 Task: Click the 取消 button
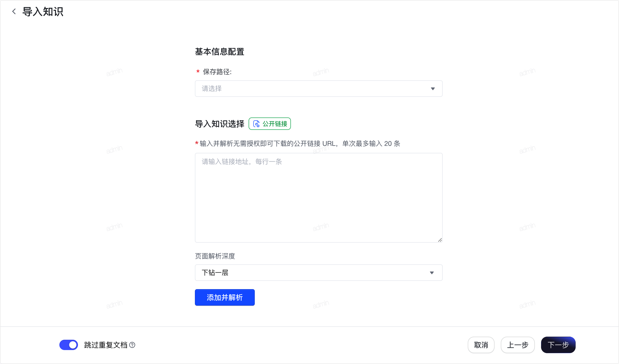pos(481,345)
